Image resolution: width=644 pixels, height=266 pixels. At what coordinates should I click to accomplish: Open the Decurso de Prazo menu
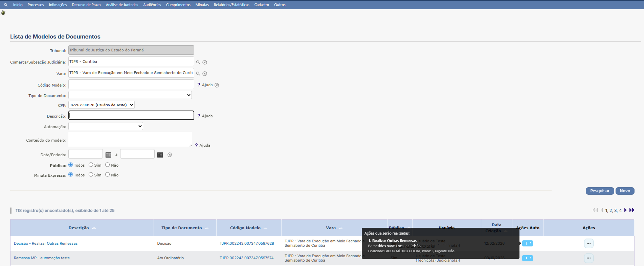[86, 5]
